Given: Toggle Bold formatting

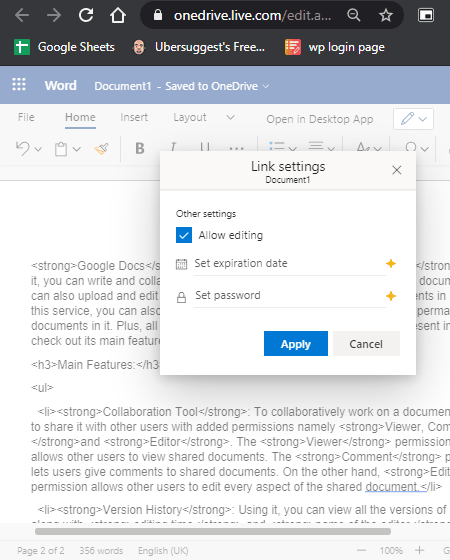Looking at the screenshot, I should pos(140,148).
